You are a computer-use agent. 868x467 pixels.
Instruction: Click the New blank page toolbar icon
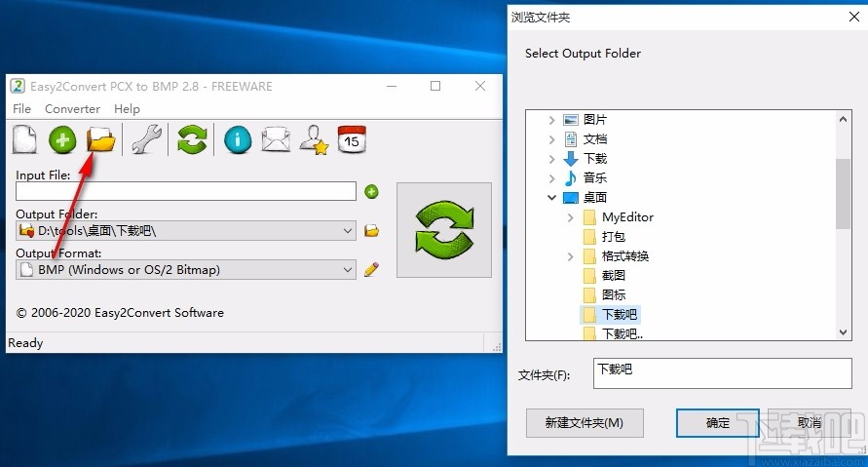(25, 139)
